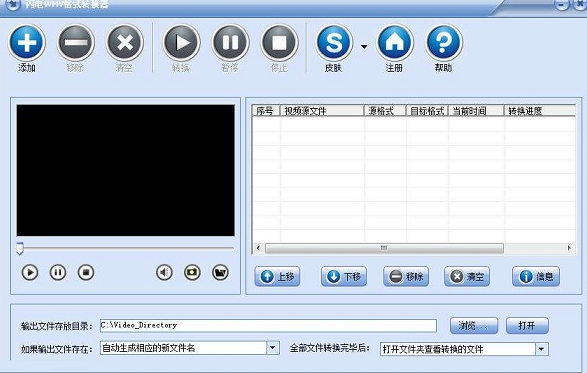Take snapshot with the camera icon
587x373 pixels.
pyautogui.click(x=192, y=272)
